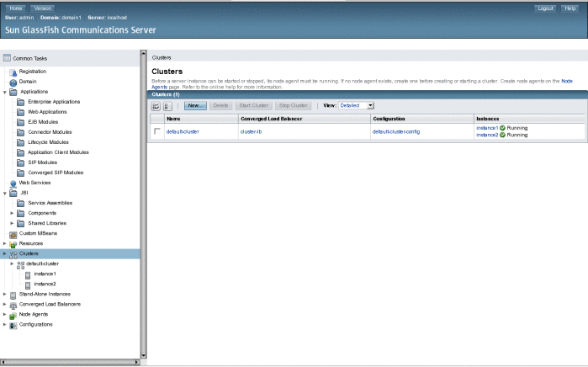
Task: Click the select all rows icon
Action: [156, 106]
